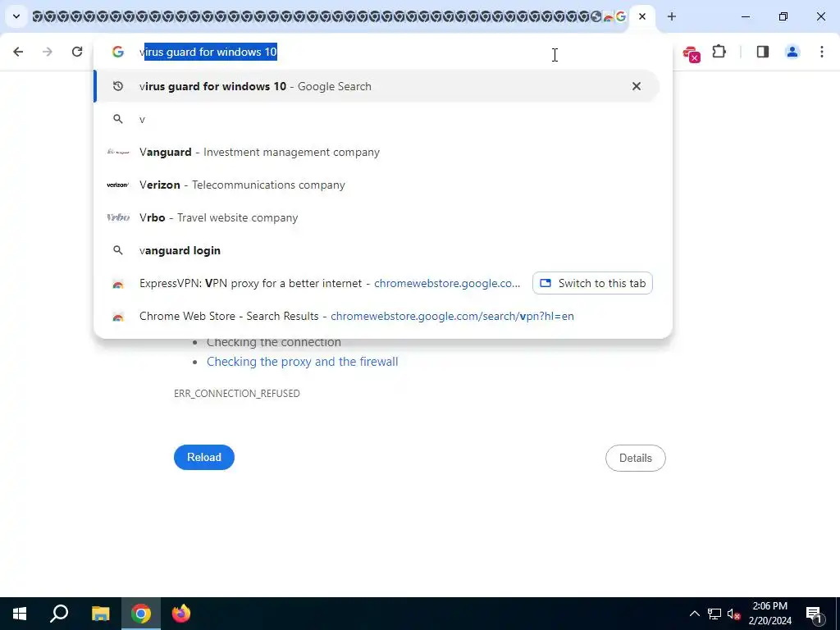The width and height of the screenshot is (840, 630).
Task: Open "Checking the proxy and the firewall" link
Action: pos(302,362)
